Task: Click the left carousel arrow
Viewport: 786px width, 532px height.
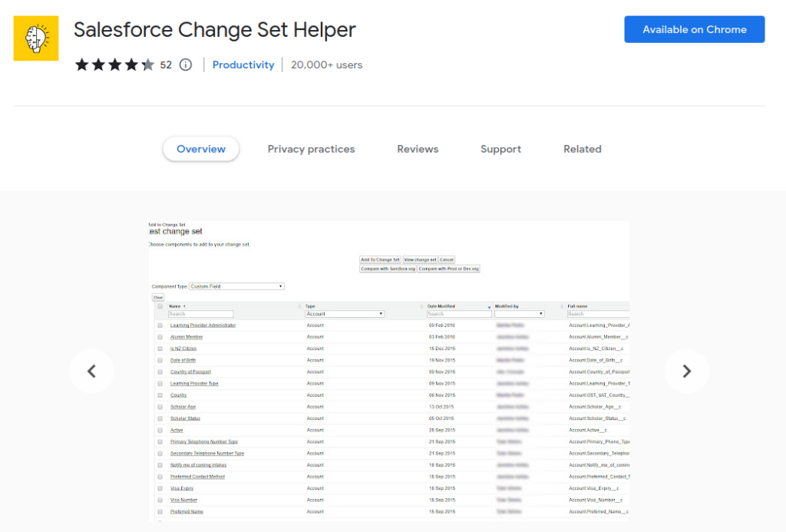Action: [91, 371]
